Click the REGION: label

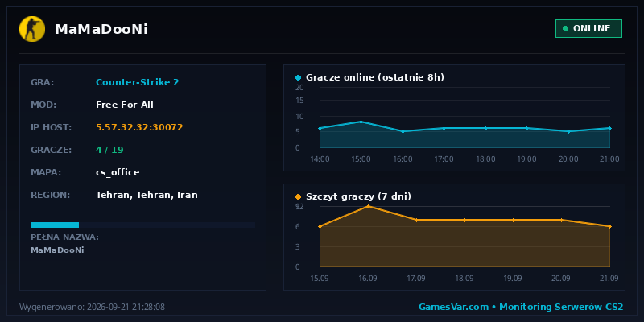[x=50, y=195]
